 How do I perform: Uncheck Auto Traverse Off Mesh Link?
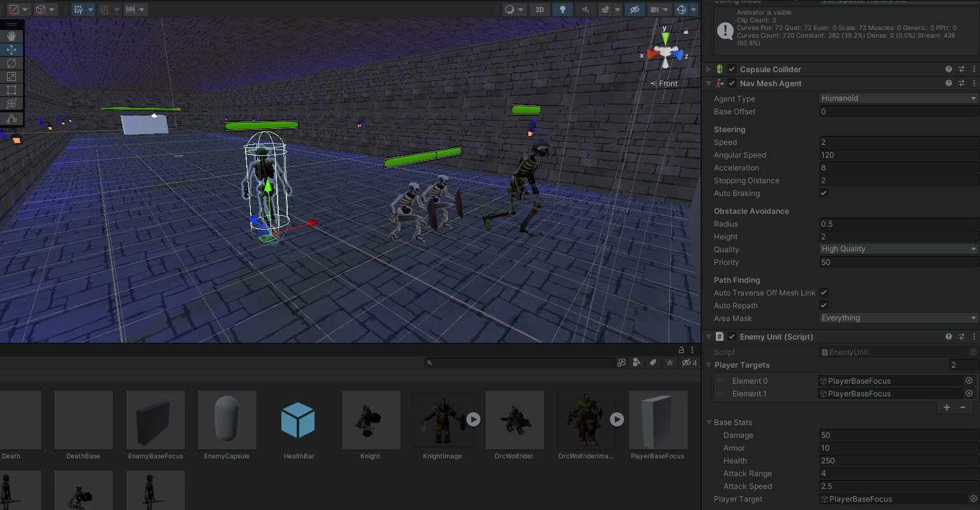(x=824, y=292)
